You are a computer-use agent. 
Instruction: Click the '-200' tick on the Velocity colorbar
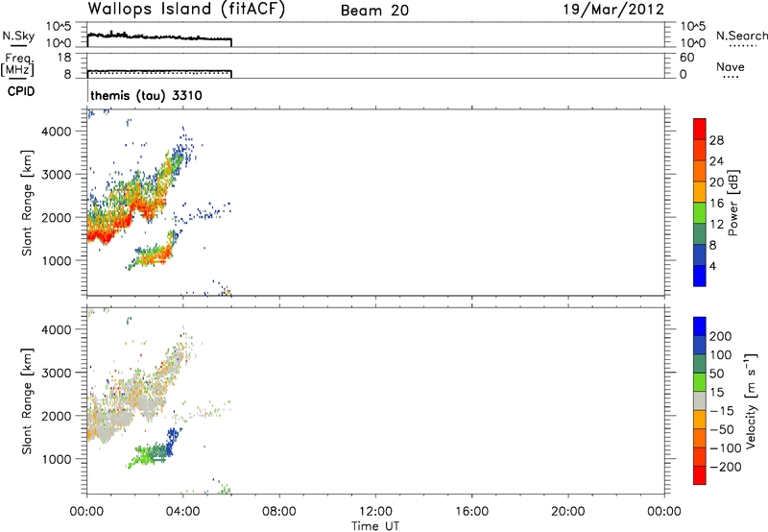(x=726, y=467)
